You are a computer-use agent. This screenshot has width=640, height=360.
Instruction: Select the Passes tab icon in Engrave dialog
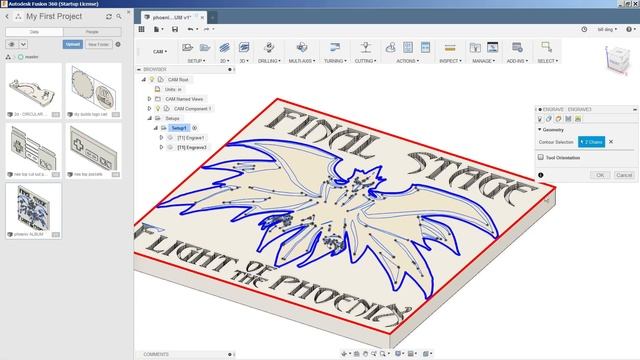pos(568,119)
